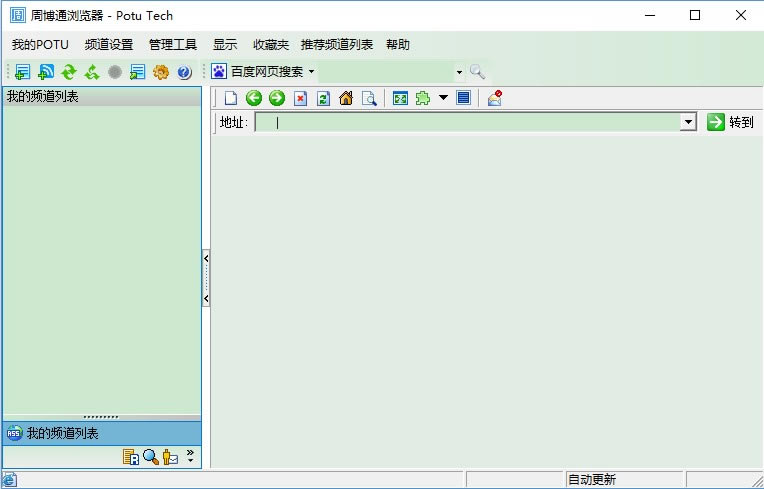Click the Baidu search text field
Screen dimensions: 764x489
point(387,72)
